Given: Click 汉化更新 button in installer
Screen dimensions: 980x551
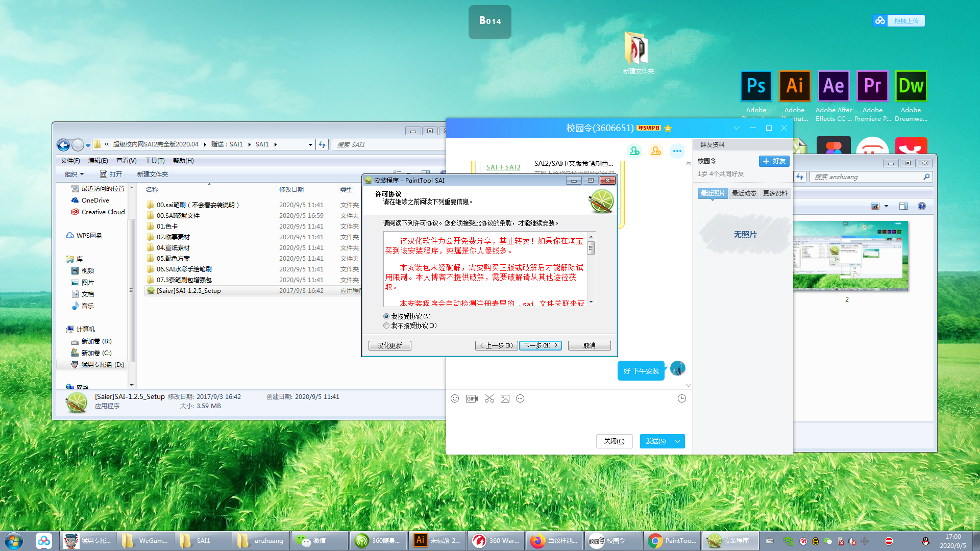Looking at the screenshot, I should tap(389, 345).
